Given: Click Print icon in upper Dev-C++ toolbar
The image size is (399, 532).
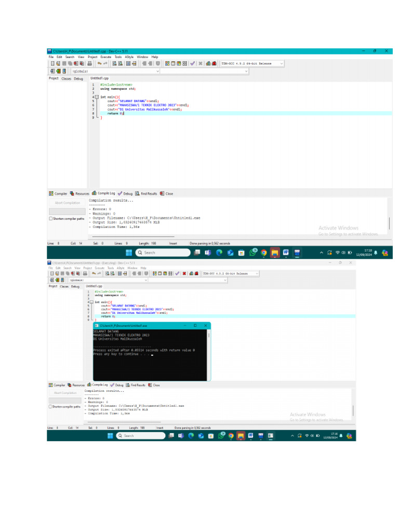Looking at the screenshot, I should coord(89,63).
